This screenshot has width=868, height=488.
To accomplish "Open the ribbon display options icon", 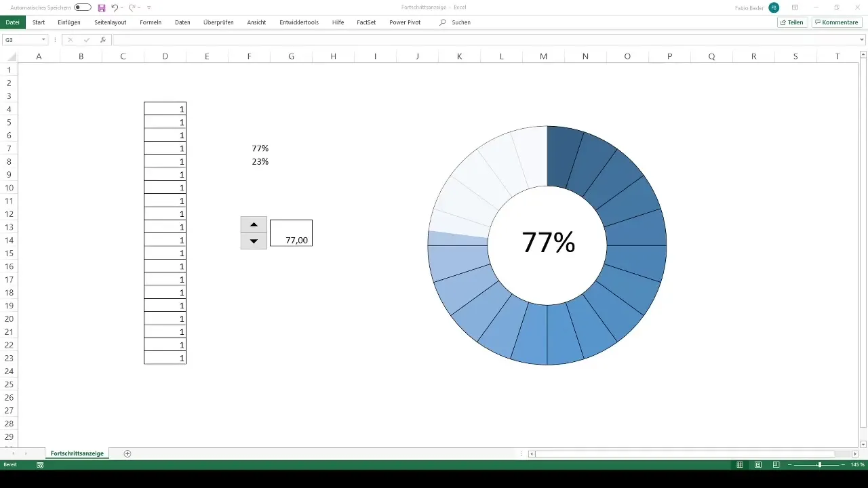I will pos(795,7).
